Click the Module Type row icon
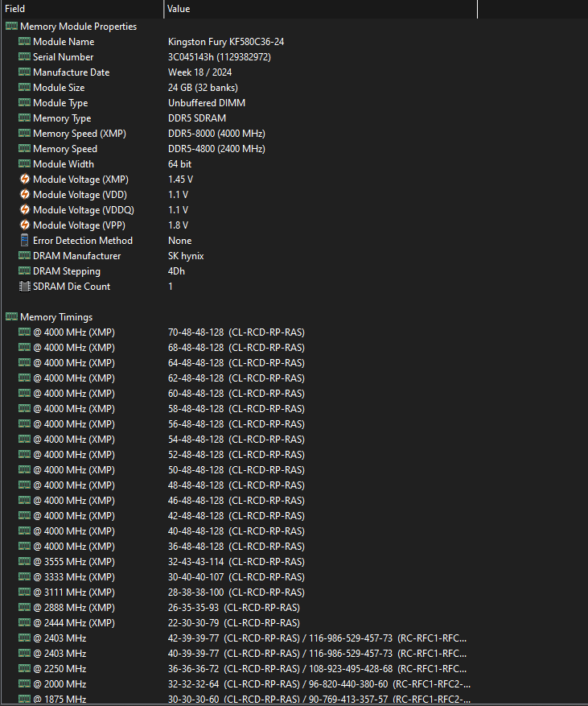The width and height of the screenshot is (588, 706). tap(24, 103)
